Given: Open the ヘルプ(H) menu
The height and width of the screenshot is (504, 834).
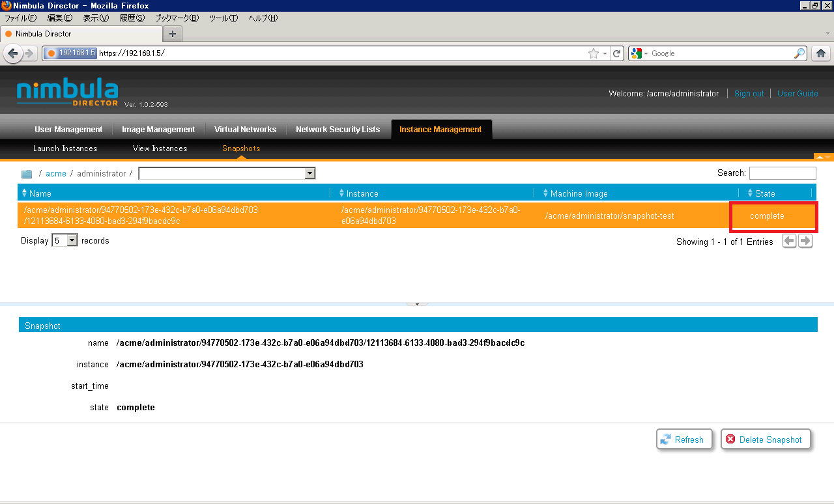Looking at the screenshot, I should [263, 18].
